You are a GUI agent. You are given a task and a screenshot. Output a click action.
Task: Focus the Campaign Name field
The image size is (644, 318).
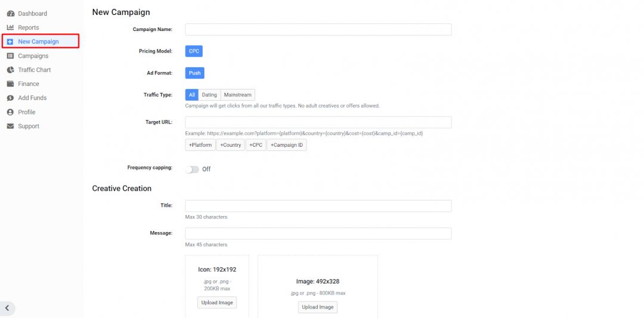pos(318,30)
